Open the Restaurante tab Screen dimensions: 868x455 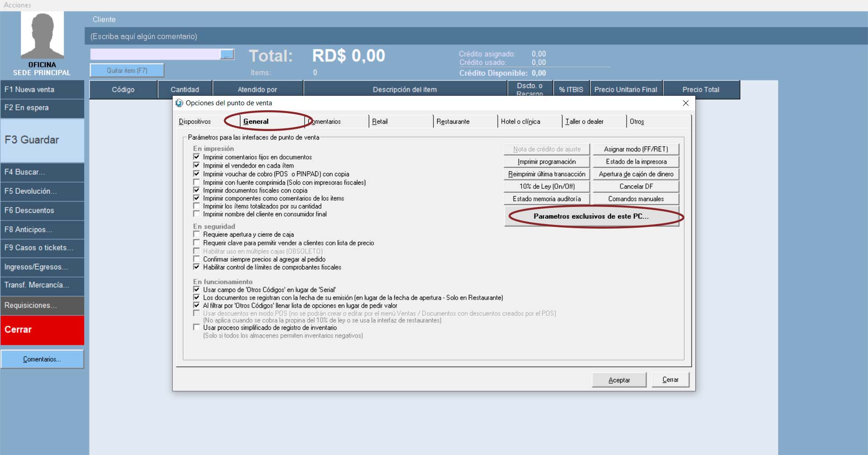point(453,122)
